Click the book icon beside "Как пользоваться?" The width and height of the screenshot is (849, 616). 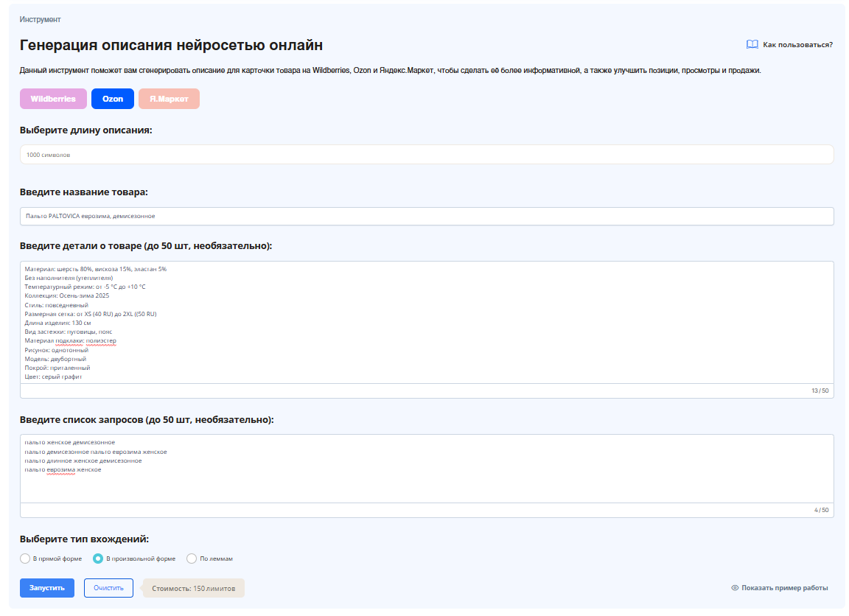click(752, 44)
